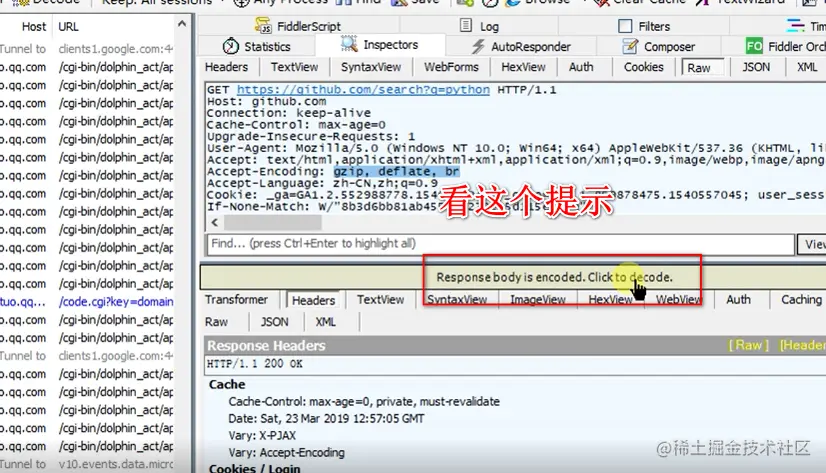Click the View in Notepad button
This screenshot has width=826, height=473.
pyautogui.click(x=812, y=244)
